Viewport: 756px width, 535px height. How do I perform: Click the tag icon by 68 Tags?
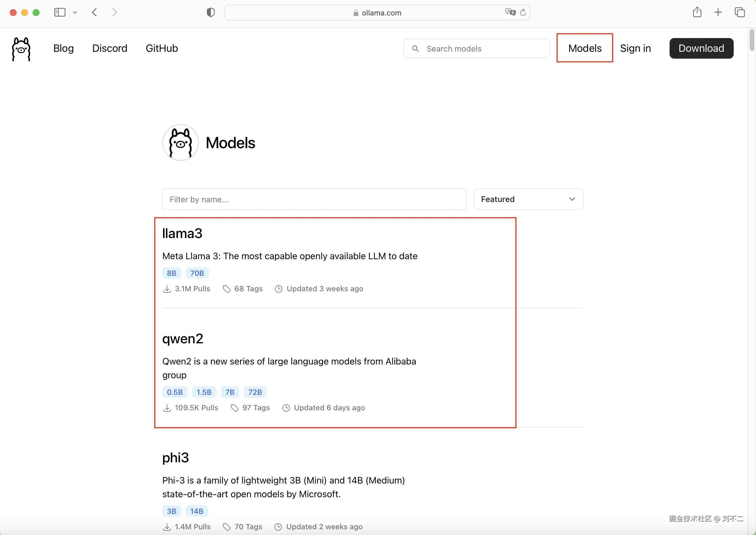tap(227, 289)
